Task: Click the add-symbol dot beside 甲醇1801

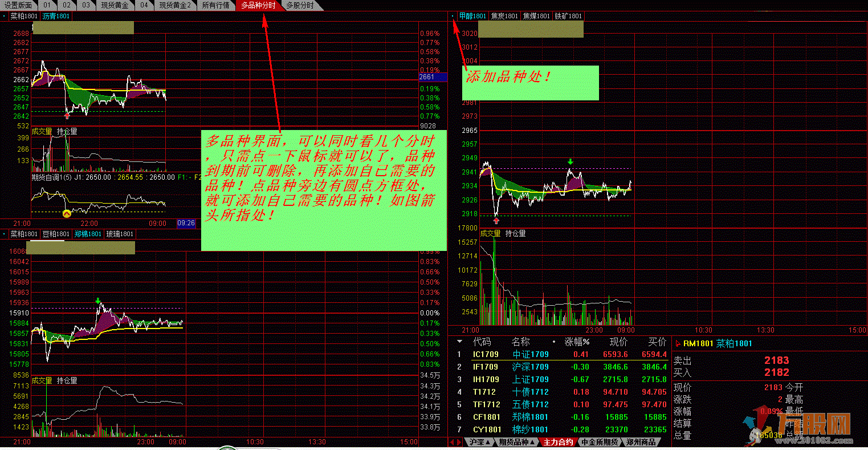Action: (453, 17)
